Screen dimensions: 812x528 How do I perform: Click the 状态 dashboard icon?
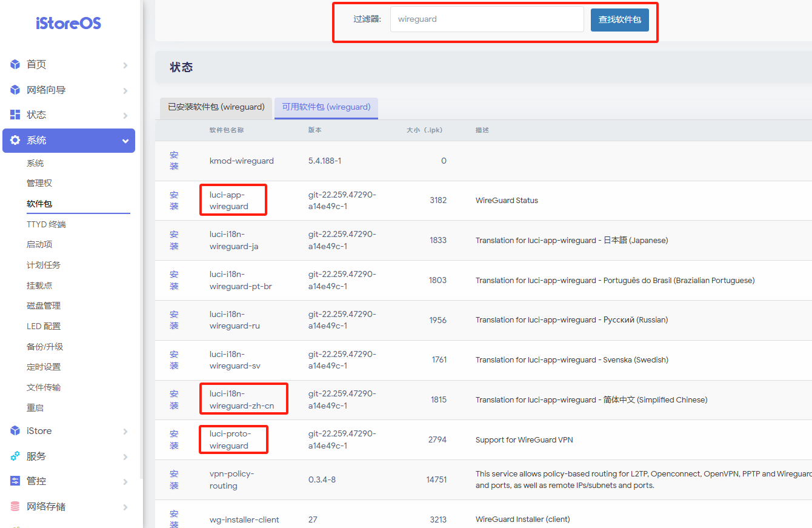pos(15,115)
